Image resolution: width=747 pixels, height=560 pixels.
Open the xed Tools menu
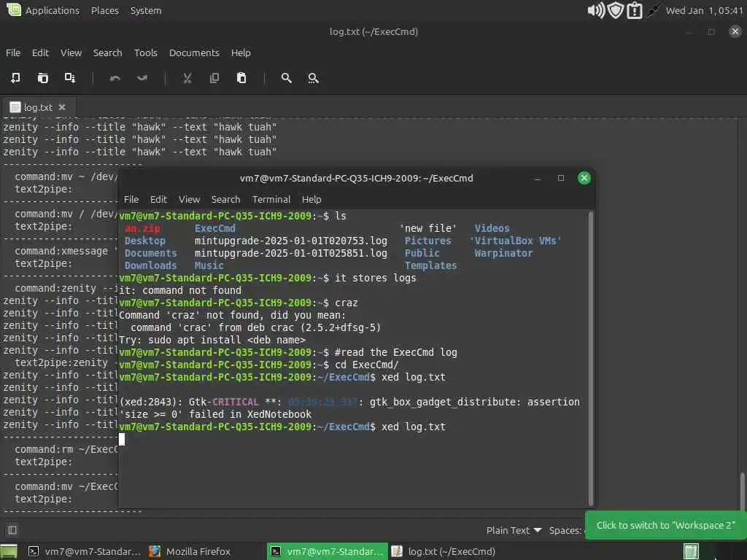coord(145,52)
